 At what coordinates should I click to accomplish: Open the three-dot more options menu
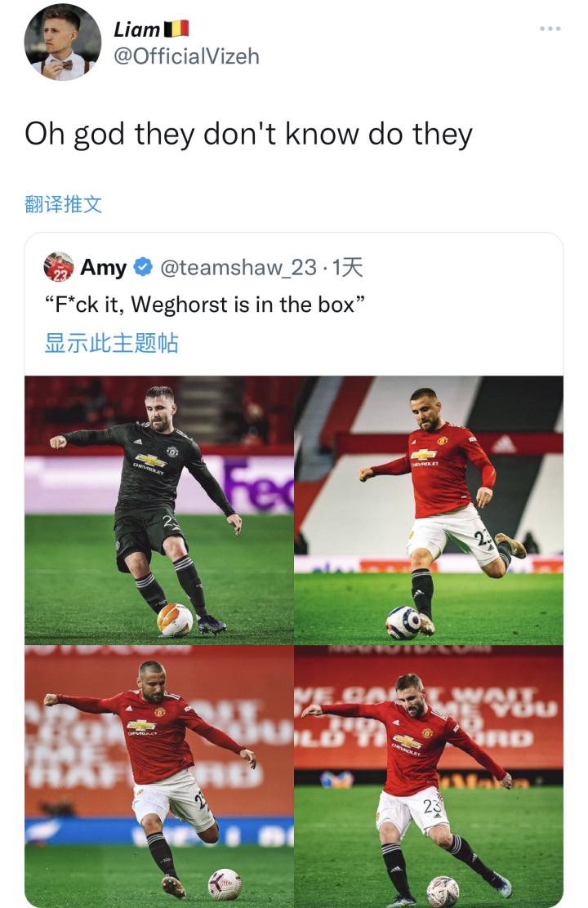(549, 29)
